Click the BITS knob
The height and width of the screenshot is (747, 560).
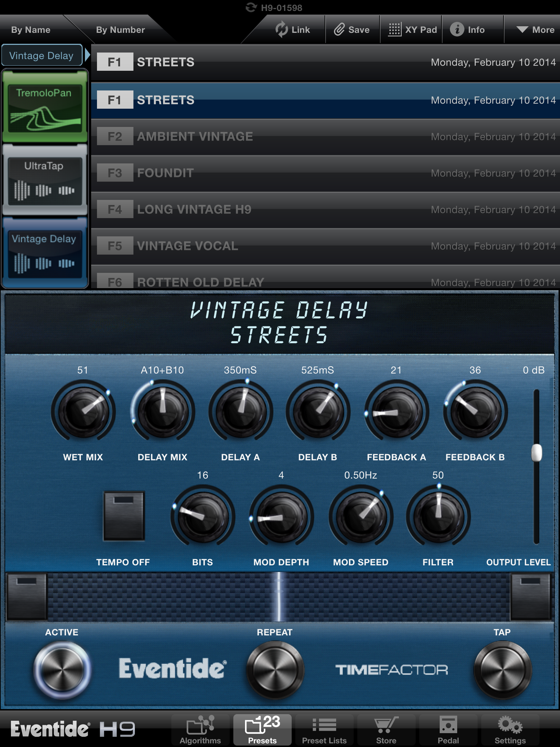[203, 516]
